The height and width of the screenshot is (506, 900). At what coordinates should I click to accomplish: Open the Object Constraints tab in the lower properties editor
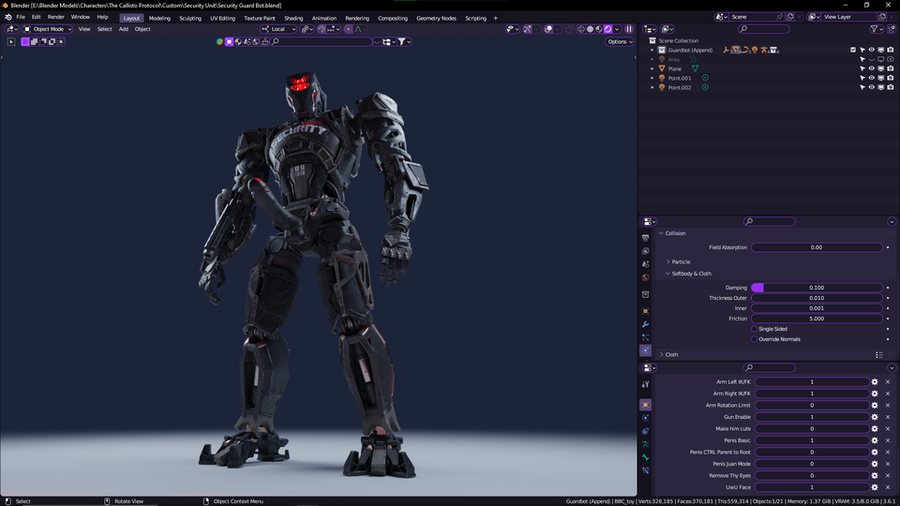click(646, 431)
